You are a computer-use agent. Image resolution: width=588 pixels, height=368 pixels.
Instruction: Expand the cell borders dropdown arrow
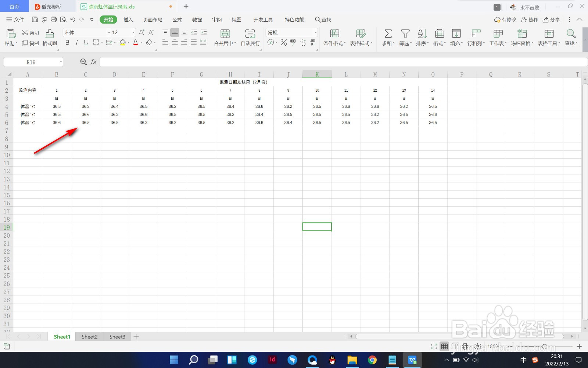point(102,43)
